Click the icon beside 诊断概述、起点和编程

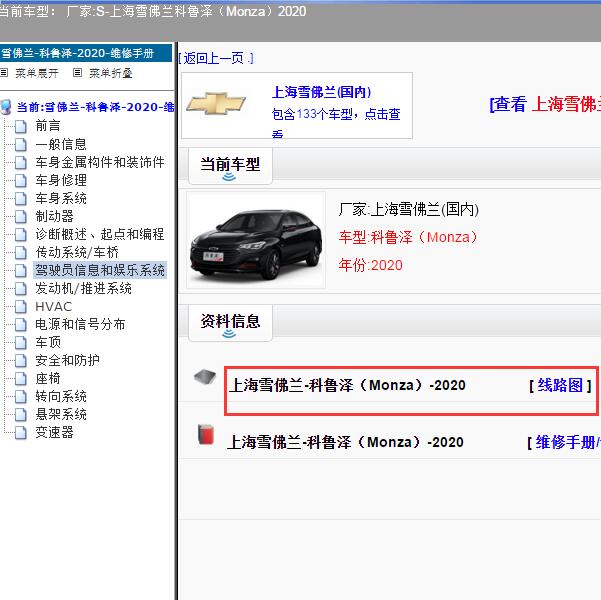(21, 234)
